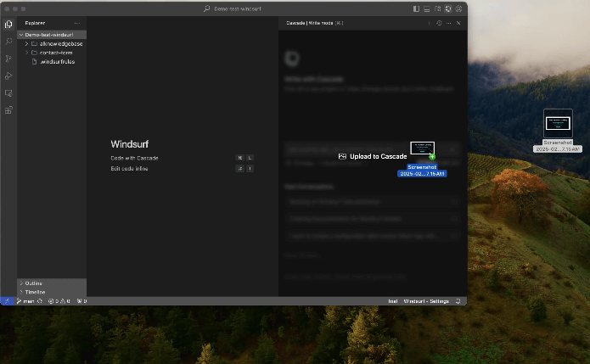Click Windsurf - Settings in the status bar
The image size is (590, 364).
click(426, 301)
